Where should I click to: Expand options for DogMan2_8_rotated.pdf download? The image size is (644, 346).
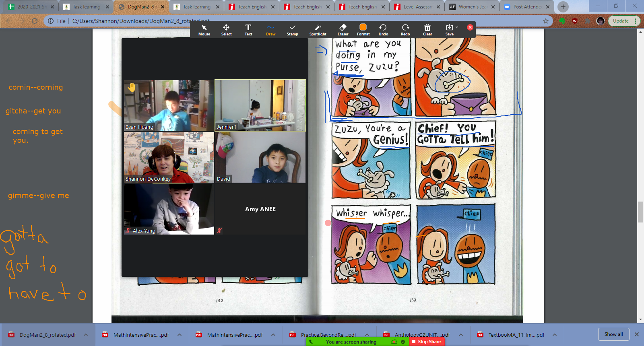pos(86,335)
